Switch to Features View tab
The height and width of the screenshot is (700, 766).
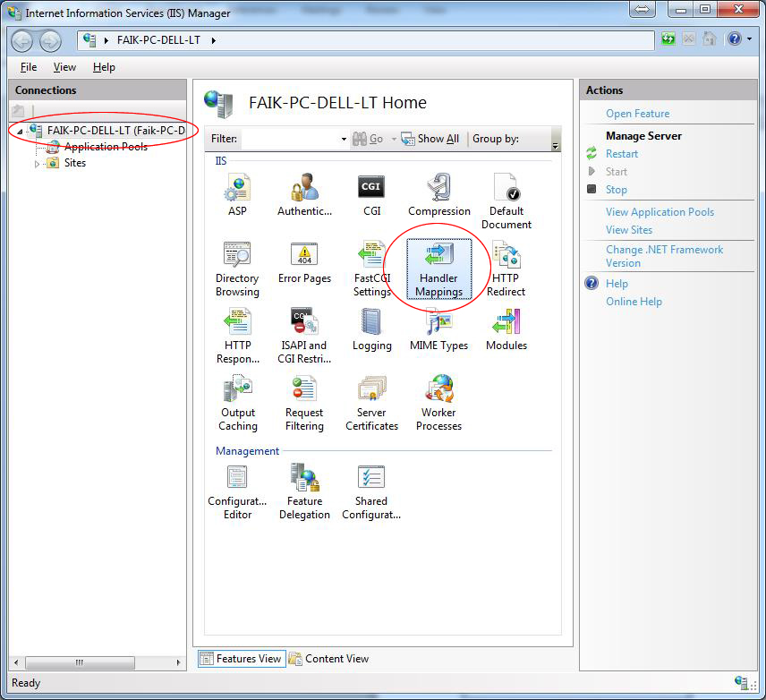(242, 659)
